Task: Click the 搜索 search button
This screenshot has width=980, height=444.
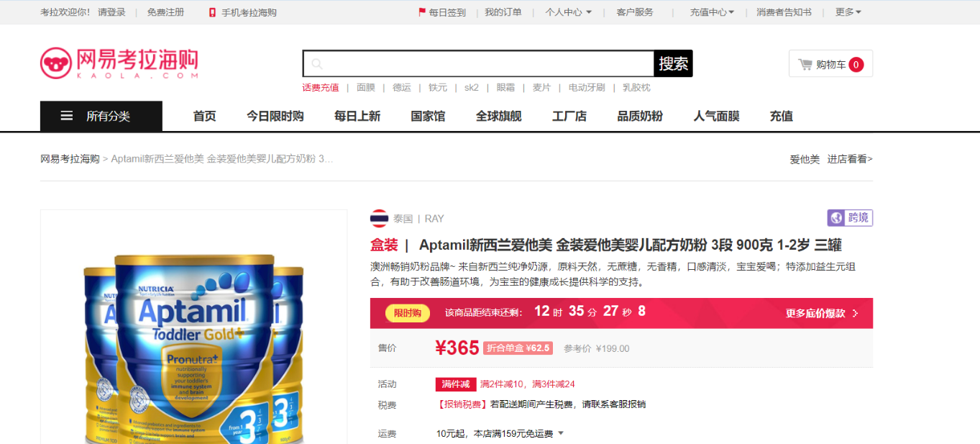Action: pos(674,64)
